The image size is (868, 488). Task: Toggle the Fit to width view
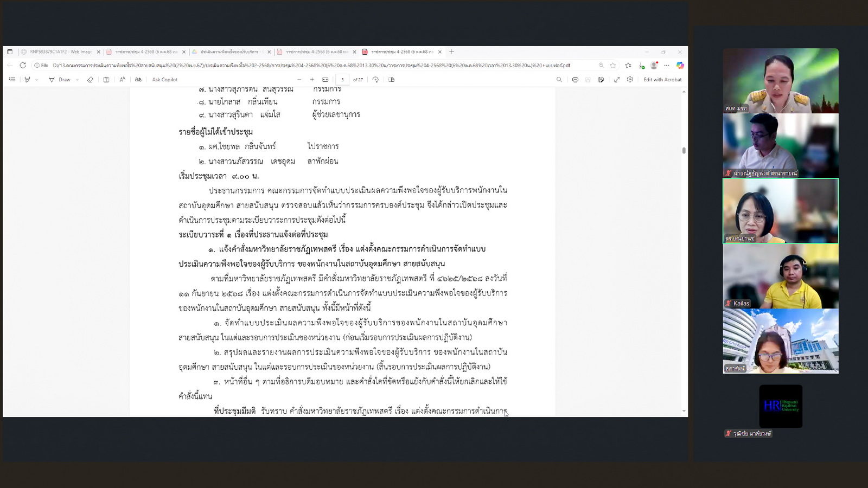click(325, 80)
